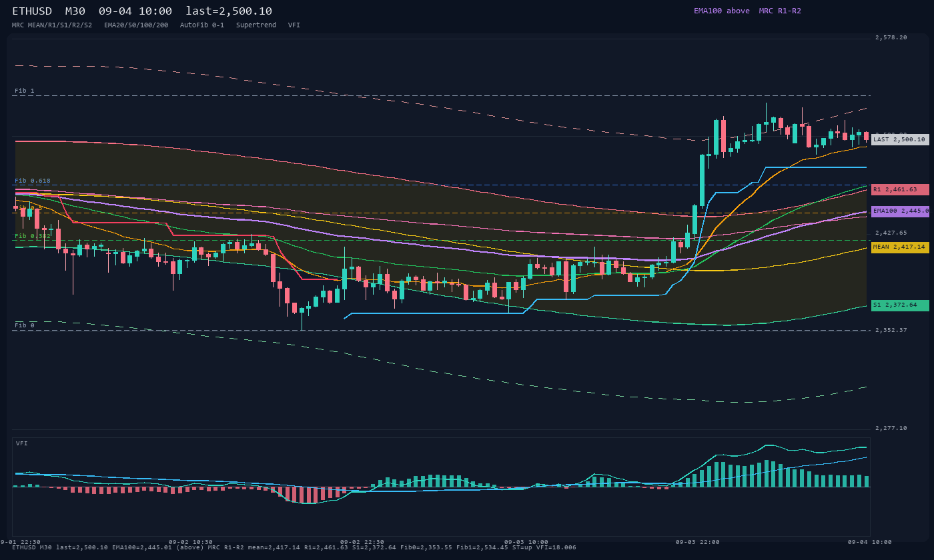
Task: Click the EMA20/50/100/200 legend entry
Action: 136,25
